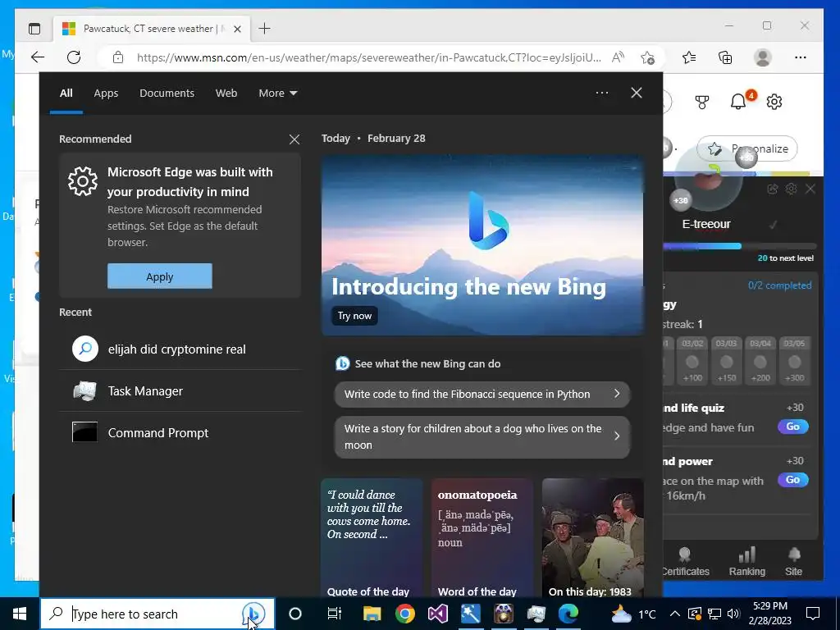Open Action Center notifications
The image size is (840, 630).
[813, 614]
